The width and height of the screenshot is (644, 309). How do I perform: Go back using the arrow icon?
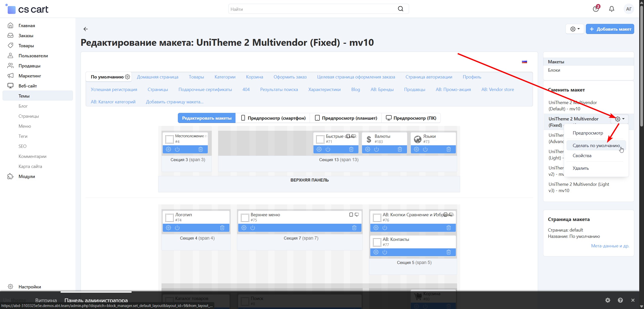[86, 29]
